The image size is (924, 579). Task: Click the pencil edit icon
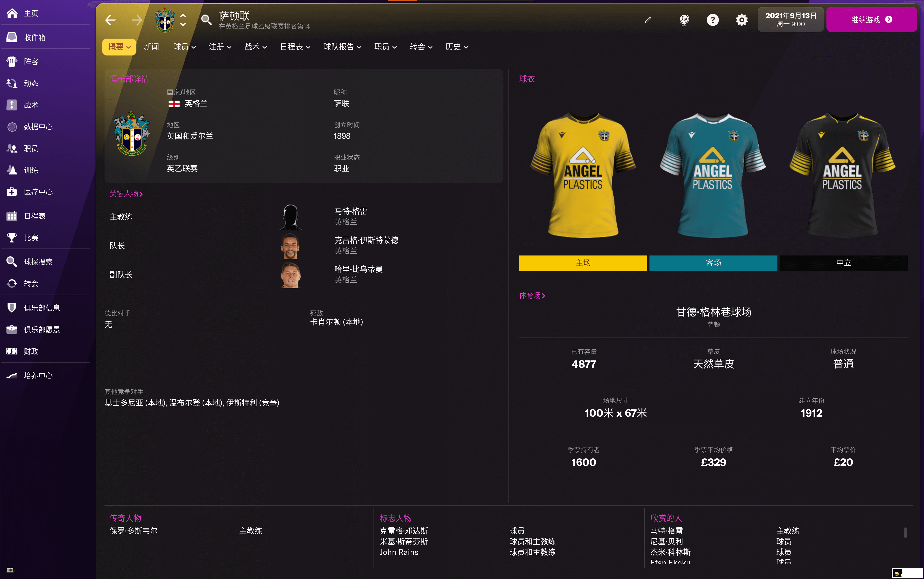[x=648, y=20]
